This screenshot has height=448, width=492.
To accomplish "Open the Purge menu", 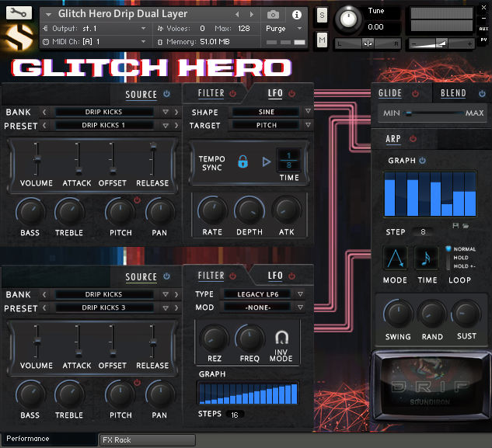I will tap(284, 29).
